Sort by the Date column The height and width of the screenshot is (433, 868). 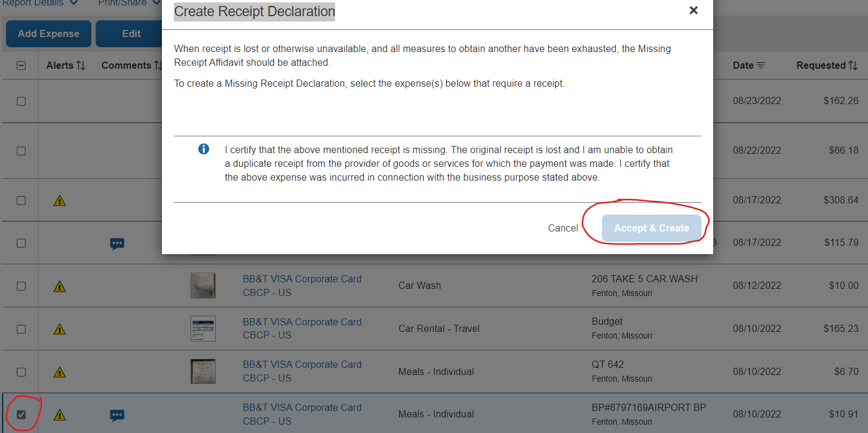749,65
